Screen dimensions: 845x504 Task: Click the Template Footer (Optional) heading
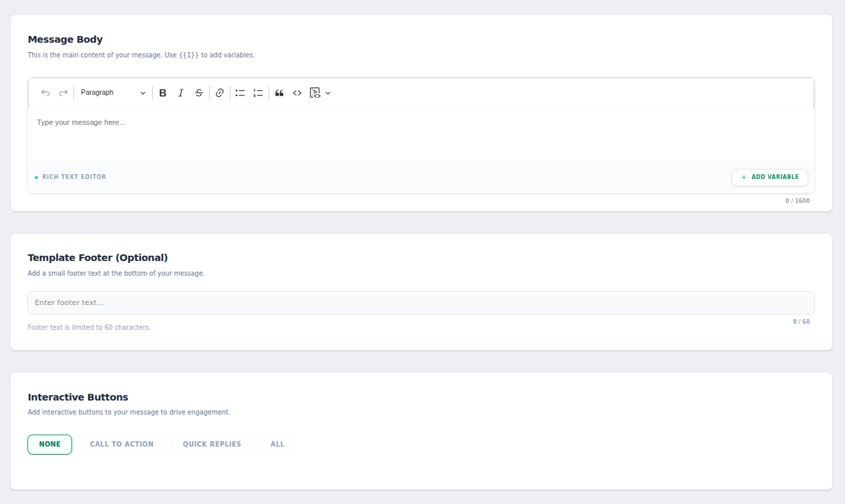pos(98,258)
